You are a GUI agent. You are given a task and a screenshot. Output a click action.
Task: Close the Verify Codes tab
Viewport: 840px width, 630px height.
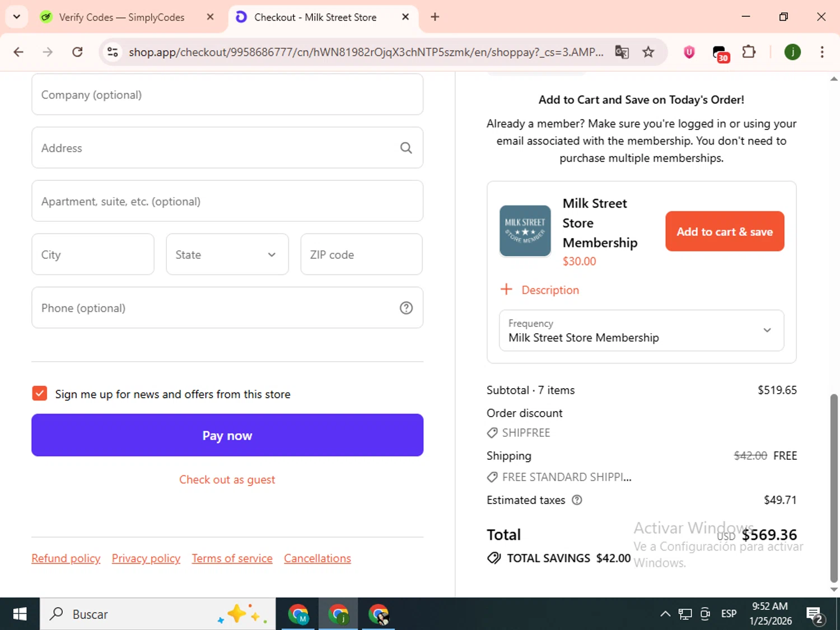pos(210,17)
